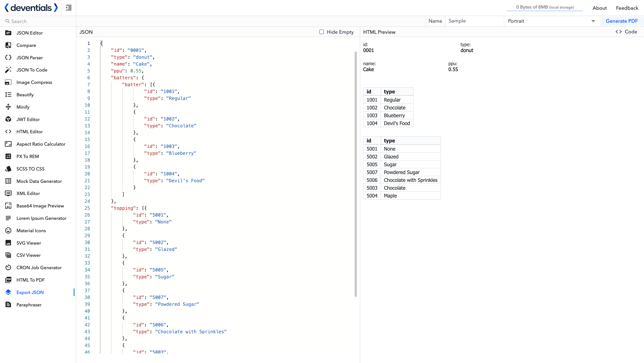Click the Generate PDF button
Screen dimensions: 644x363
(x=621, y=21)
